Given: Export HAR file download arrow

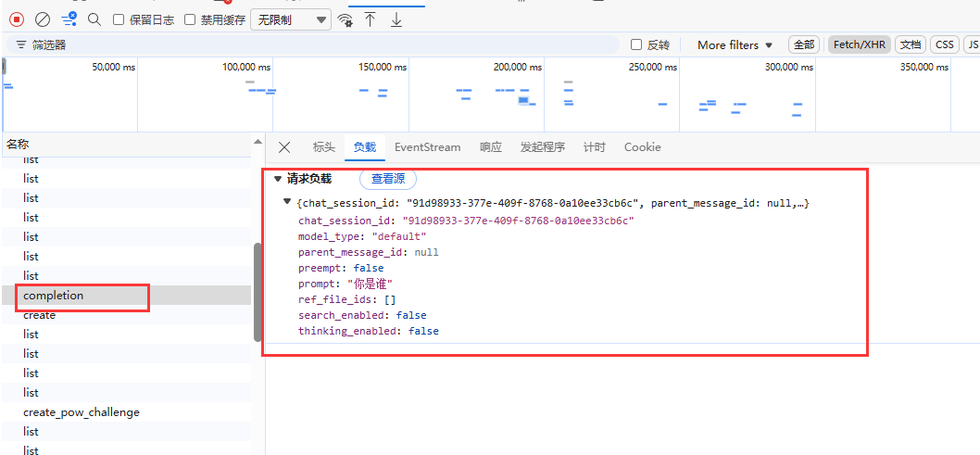Looking at the screenshot, I should 396,19.
